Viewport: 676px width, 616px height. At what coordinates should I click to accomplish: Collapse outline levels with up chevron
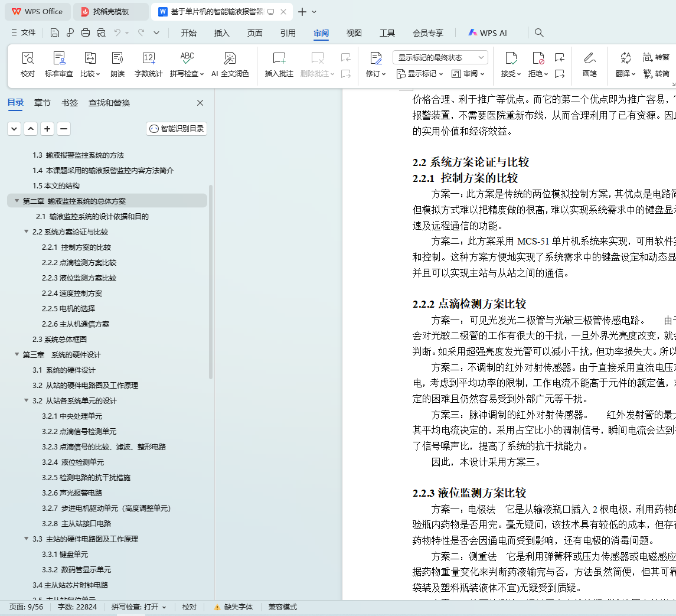(x=31, y=129)
